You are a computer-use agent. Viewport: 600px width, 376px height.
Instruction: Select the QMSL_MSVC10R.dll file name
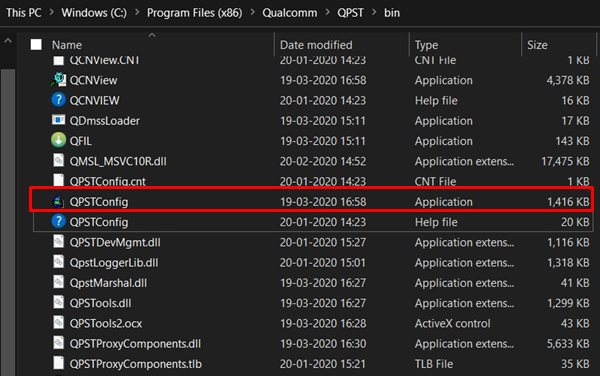[x=118, y=161]
